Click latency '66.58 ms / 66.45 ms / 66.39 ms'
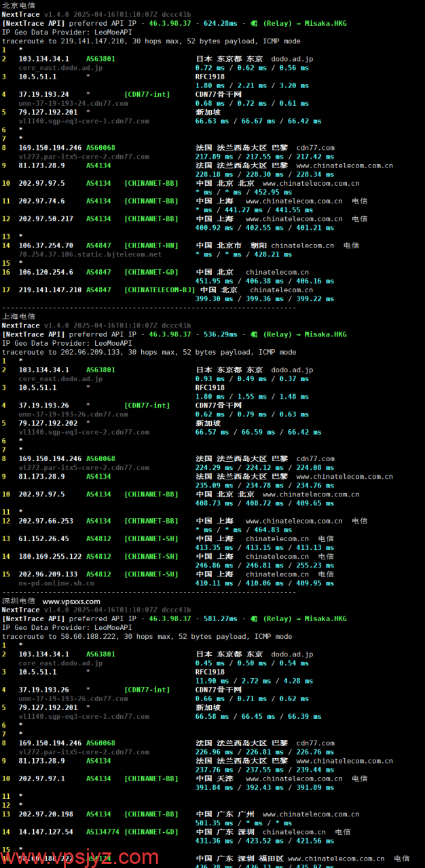The width and height of the screenshot is (425, 868). click(x=258, y=716)
